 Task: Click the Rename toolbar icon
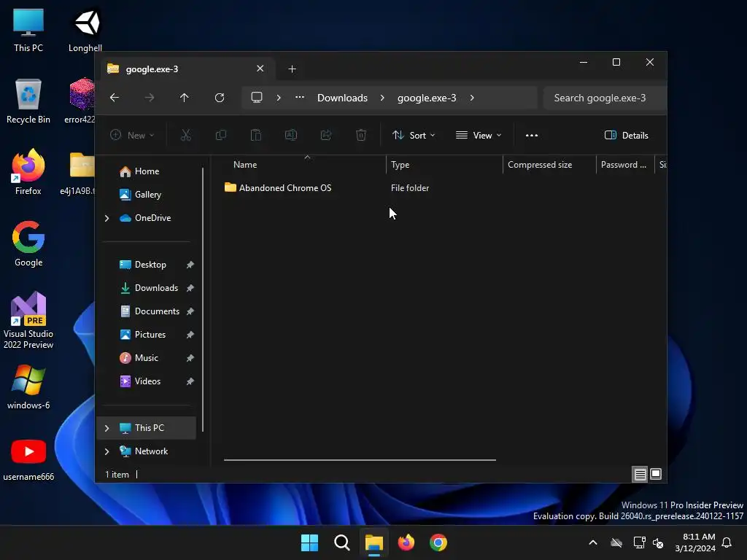[291, 135]
